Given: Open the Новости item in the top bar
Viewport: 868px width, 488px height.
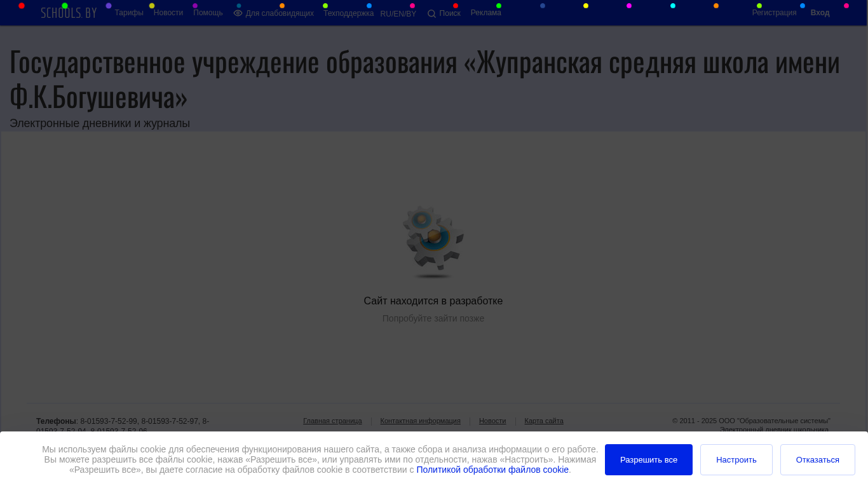Looking at the screenshot, I should [168, 13].
